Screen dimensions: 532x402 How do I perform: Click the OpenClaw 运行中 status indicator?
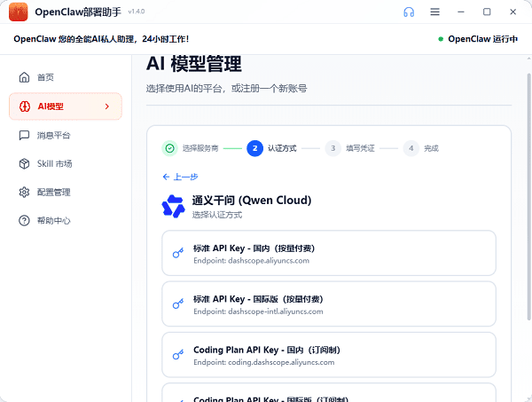click(x=478, y=39)
